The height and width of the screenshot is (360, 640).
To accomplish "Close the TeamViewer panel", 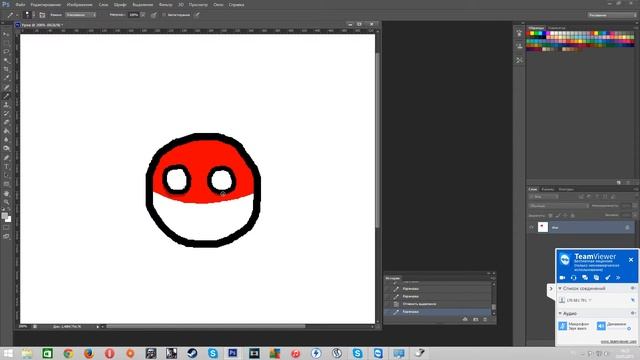I will 631,260.
